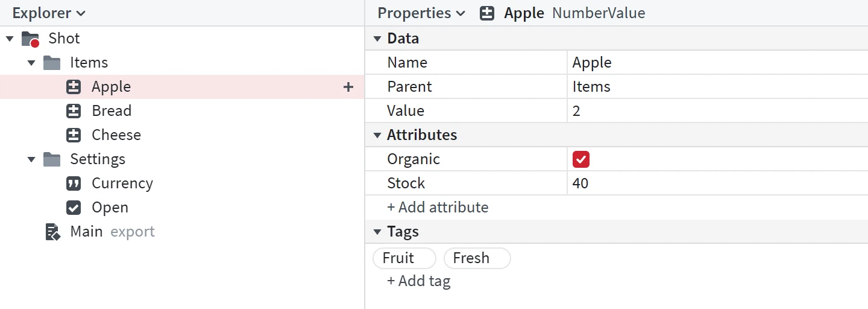868x309 pixels.
Task: Click the Name property label
Action: pyautogui.click(x=407, y=63)
